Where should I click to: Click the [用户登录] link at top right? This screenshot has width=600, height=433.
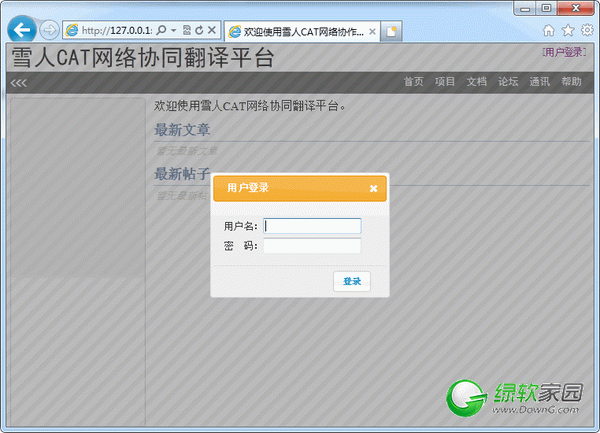point(564,52)
